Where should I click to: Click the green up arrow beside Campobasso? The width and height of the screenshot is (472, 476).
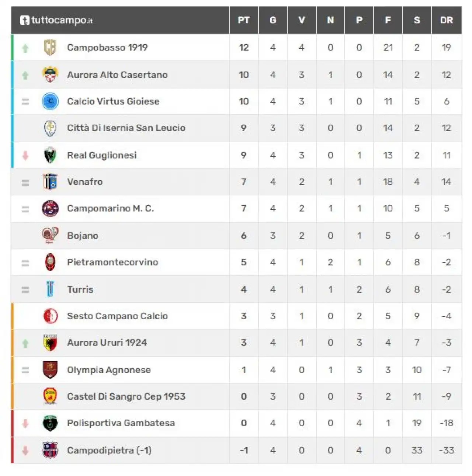click(25, 48)
